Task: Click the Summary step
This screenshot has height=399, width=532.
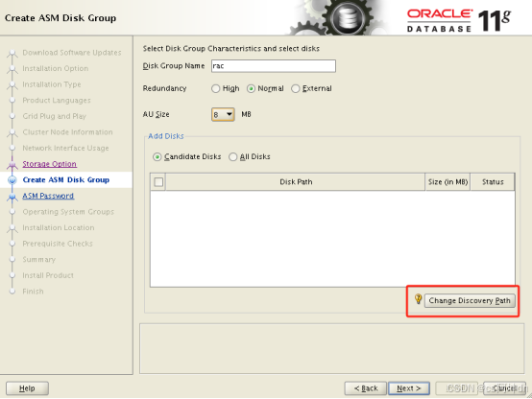Action: [39, 260]
